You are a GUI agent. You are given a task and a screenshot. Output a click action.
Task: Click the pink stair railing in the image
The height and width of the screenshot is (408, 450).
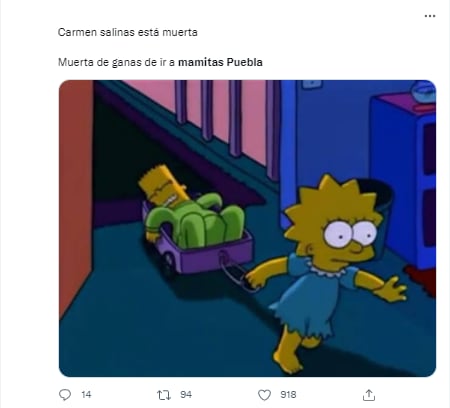[x=227, y=123]
